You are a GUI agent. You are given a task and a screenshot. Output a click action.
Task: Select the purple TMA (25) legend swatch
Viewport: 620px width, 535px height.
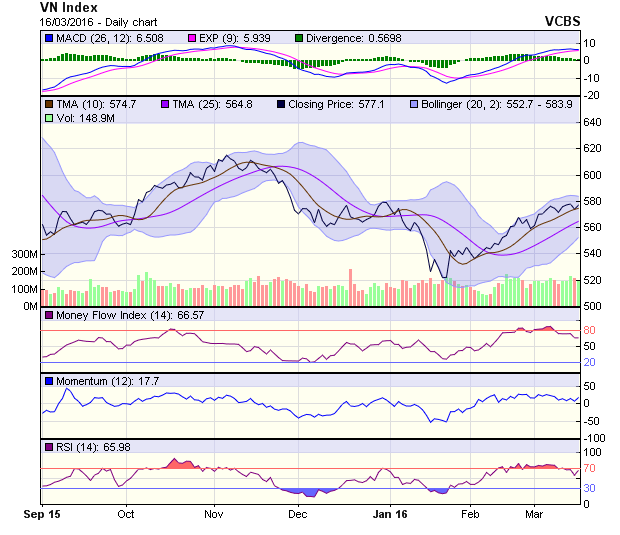(164, 103)
